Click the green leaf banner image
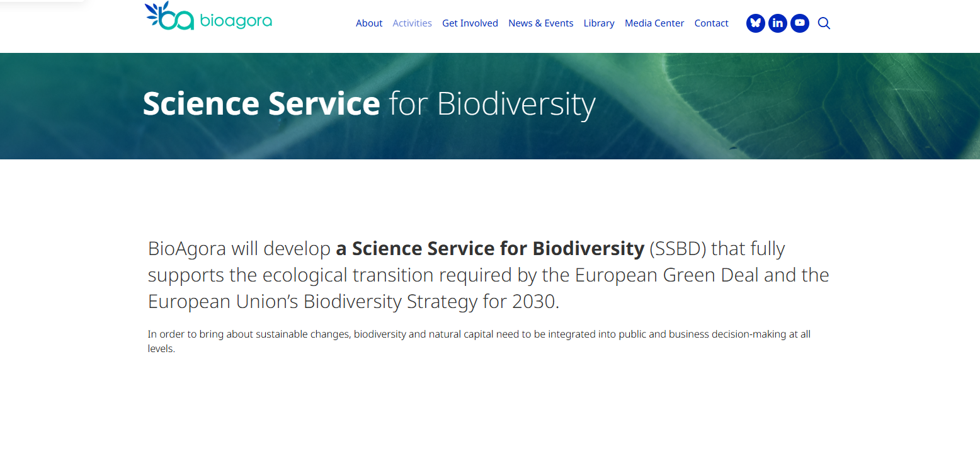This screenshot has height=456, width=980. [x=787, y=107]
